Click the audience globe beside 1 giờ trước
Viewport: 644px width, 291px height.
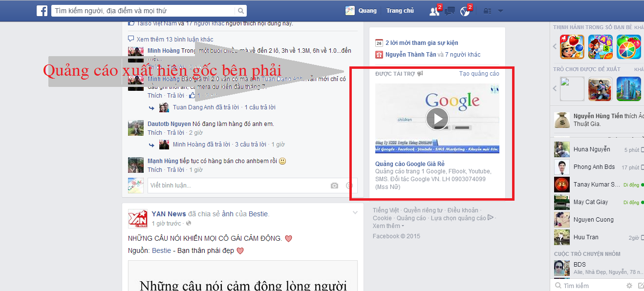click(x=189, y=224)
